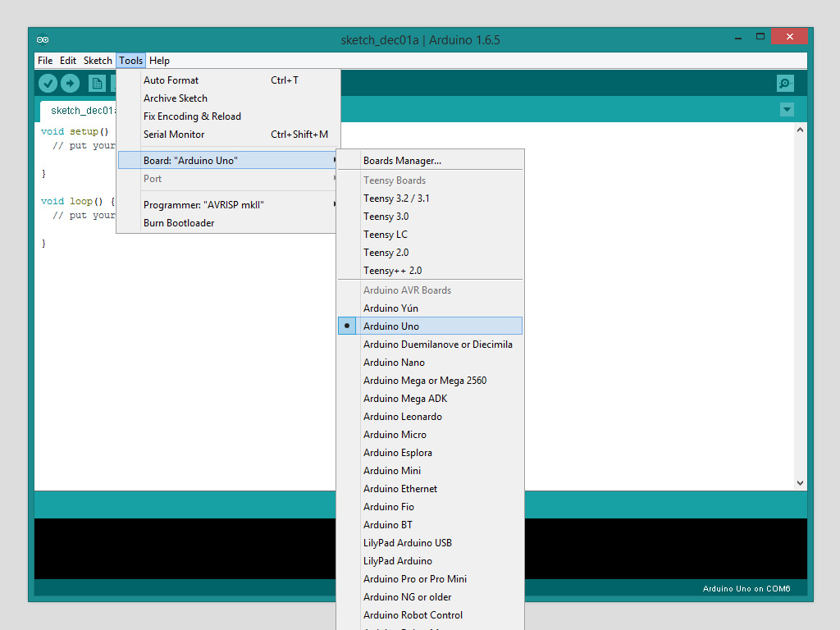840x630 pixels.
Task: Choose Arduino NG or older
Action: click(430, 597)
